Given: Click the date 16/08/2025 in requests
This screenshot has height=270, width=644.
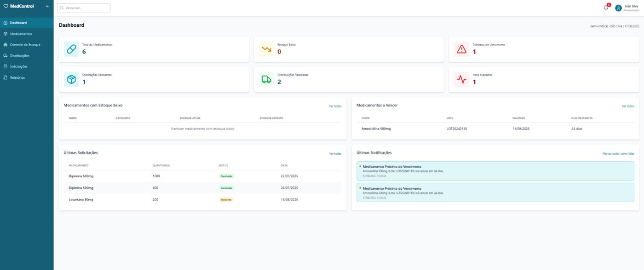Looking at the screenshot, I should [x=289, y=200].
